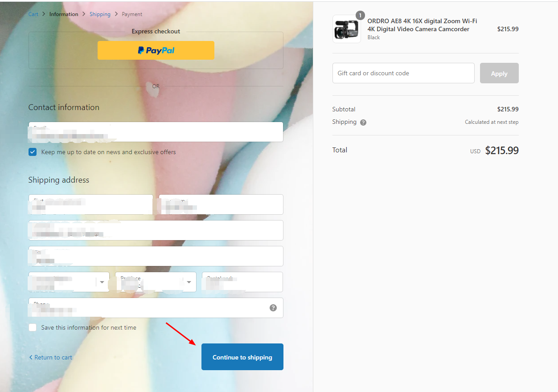
Task: Click Return to cart link
Action: pos(50,357)
